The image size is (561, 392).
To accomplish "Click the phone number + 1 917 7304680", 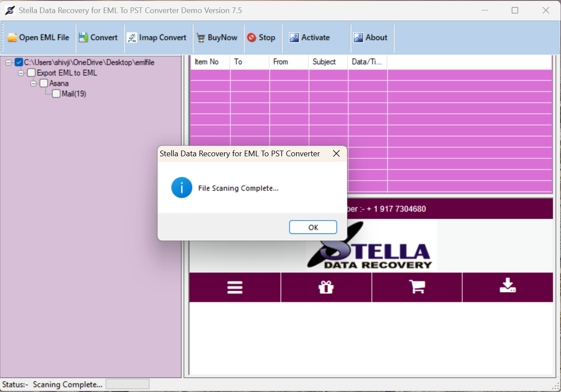I will coord(396,209).
